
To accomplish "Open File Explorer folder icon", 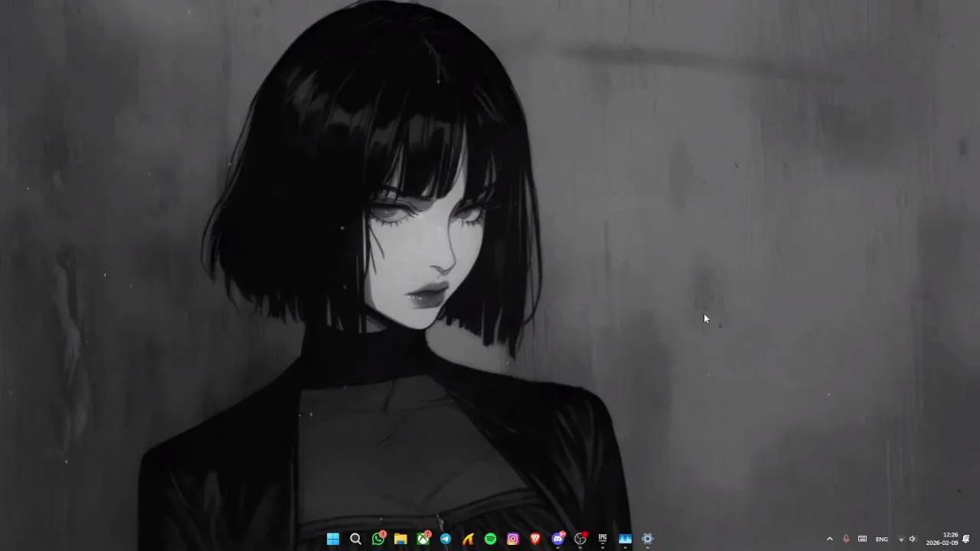I will click(400, 539).
